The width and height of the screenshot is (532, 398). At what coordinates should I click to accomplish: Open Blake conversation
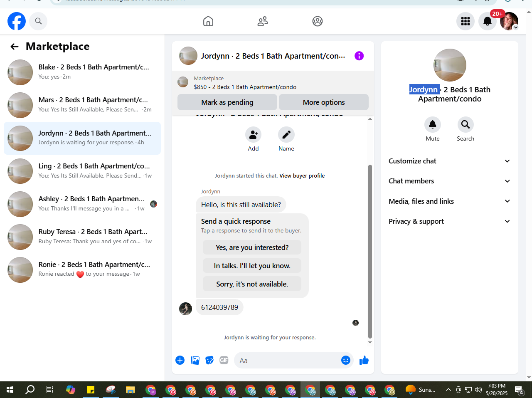(82, 72)
